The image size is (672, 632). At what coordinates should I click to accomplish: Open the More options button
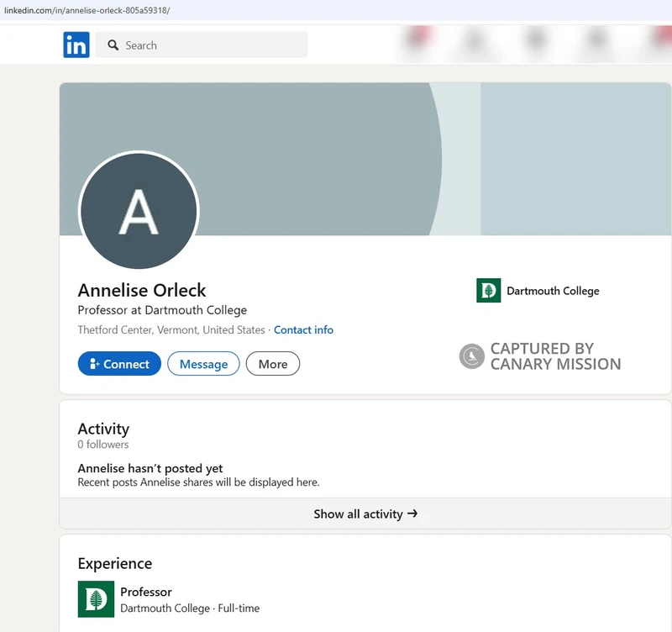pyautogui.click(x=273, y=364)
